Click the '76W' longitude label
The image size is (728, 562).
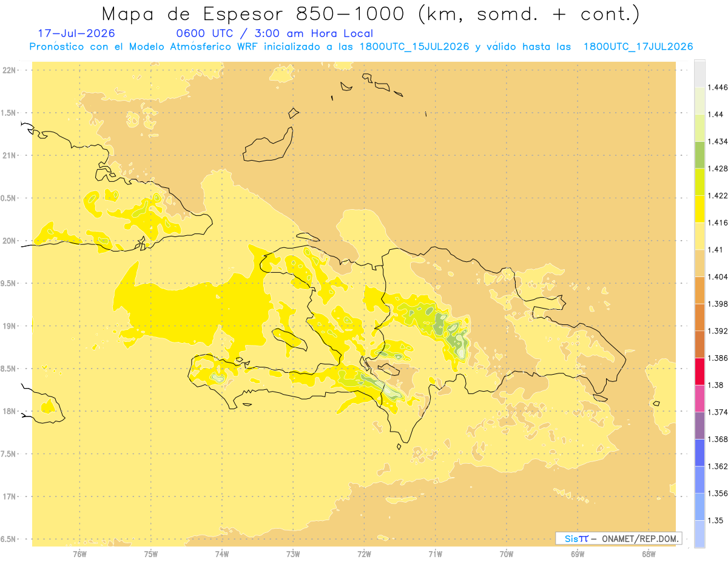pyautogui.click(x=79, y=554)
